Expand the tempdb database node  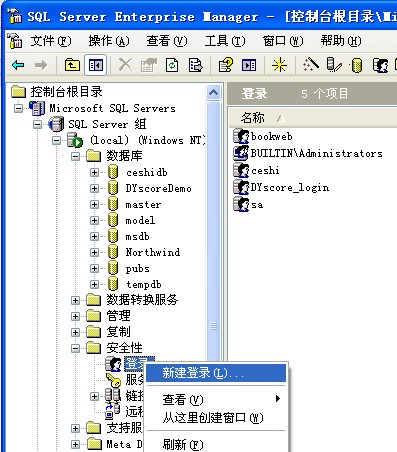point(94,284)
